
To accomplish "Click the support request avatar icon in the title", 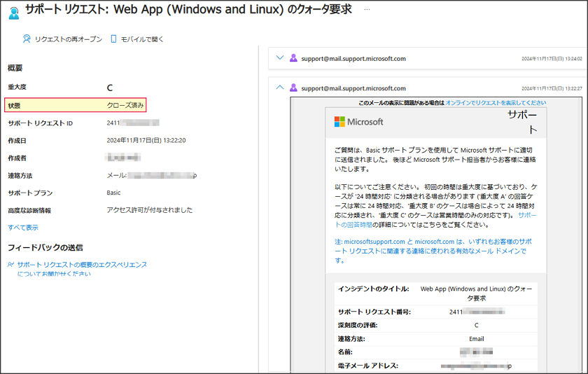I will click(x=14, y=13).
